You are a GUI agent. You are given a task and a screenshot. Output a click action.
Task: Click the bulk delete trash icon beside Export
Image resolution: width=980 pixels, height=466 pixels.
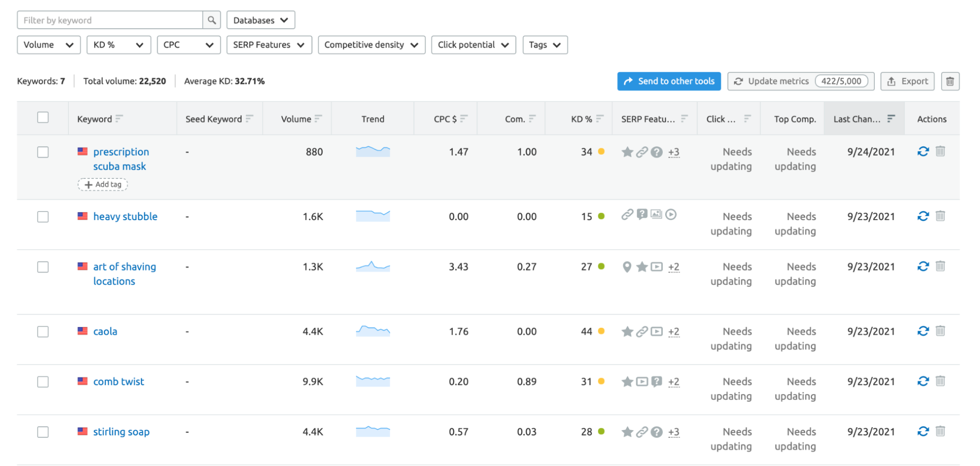point(950,81)
